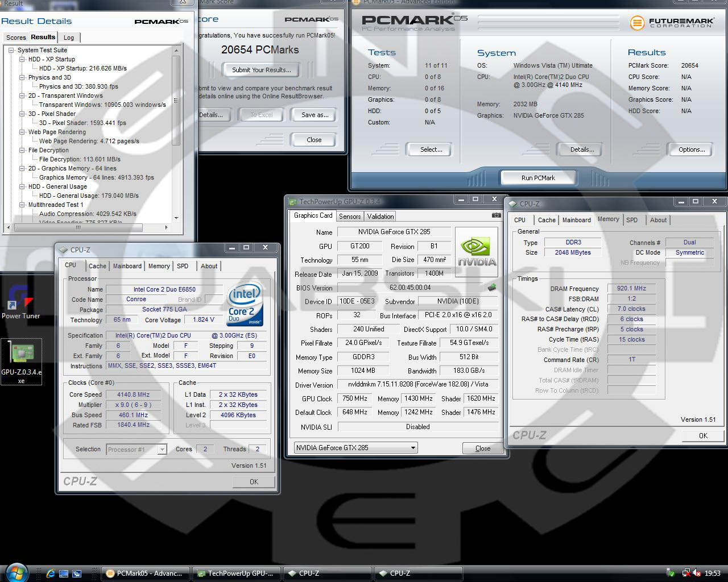This screenshot has height=582, width=728.
Task: Click the Switch between windows quick launch icon
Action: pyautogui.click(x=77, y=573)
